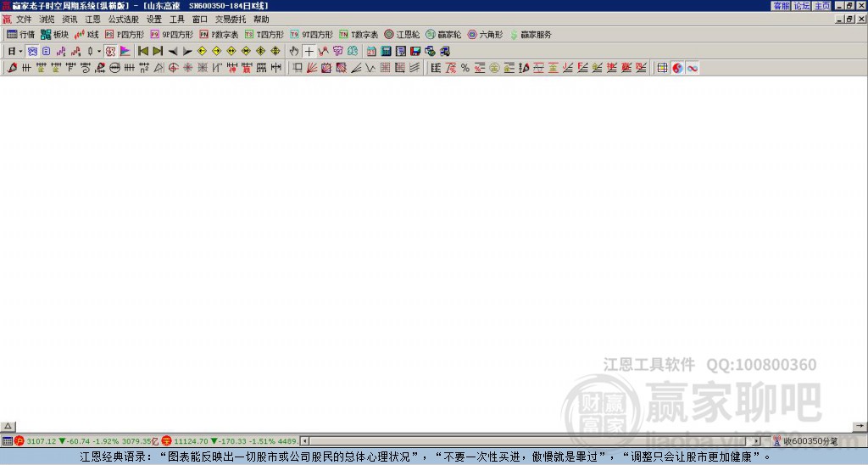Open the 论坛 forum link
Image resolution: width=868 pixels, height=465 pixels.
point(801,6)
